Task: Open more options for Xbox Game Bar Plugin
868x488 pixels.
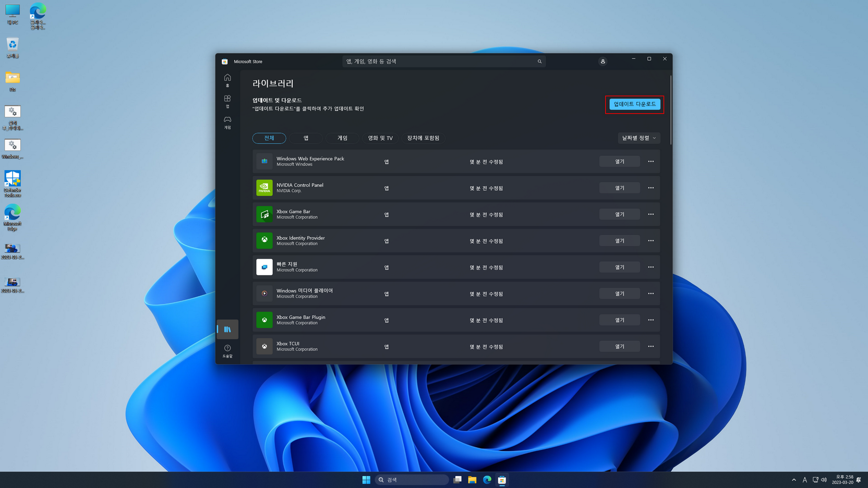Action: [x=650, y=320]
